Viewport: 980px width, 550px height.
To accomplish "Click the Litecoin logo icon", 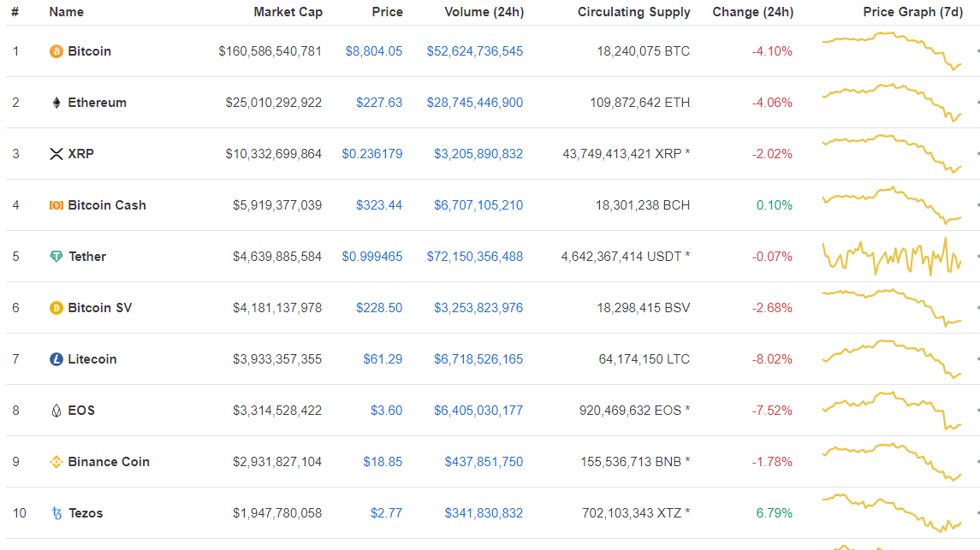I will pyautogui.click(x=56, y=359).
